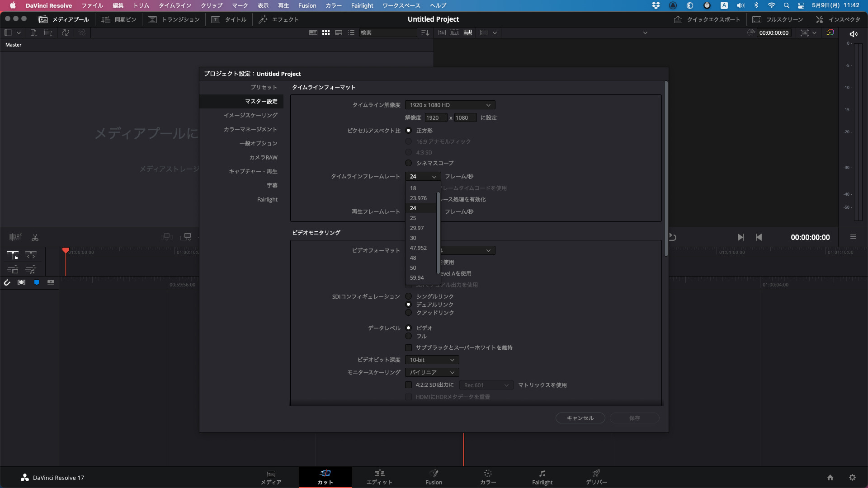Collapse the タイムラインフレームレート dropdown showing 24
Viewport: 868px width, 488px height.
423,176
